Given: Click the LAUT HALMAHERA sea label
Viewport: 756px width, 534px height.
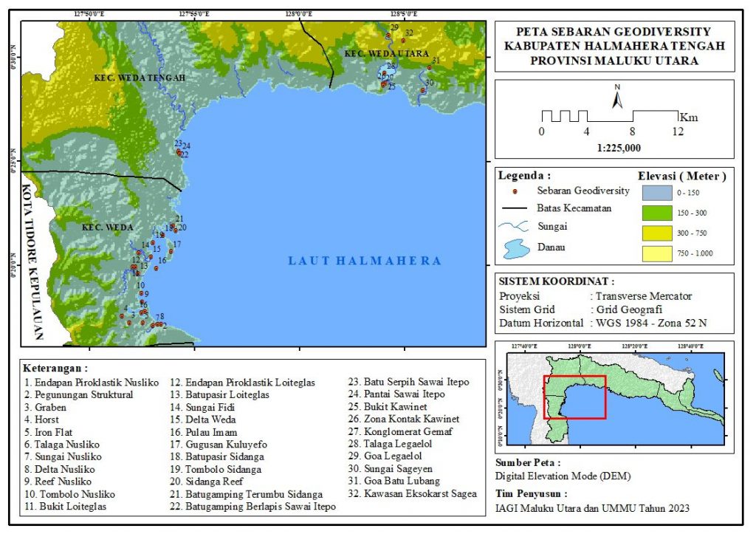Looking at the screenshot, I should (365, 261).
